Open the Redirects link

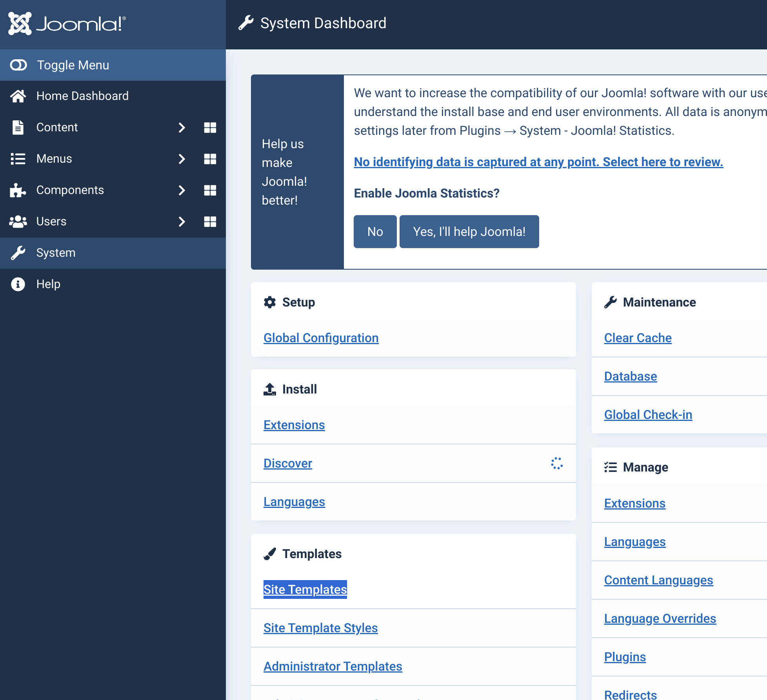coord(631,695)
